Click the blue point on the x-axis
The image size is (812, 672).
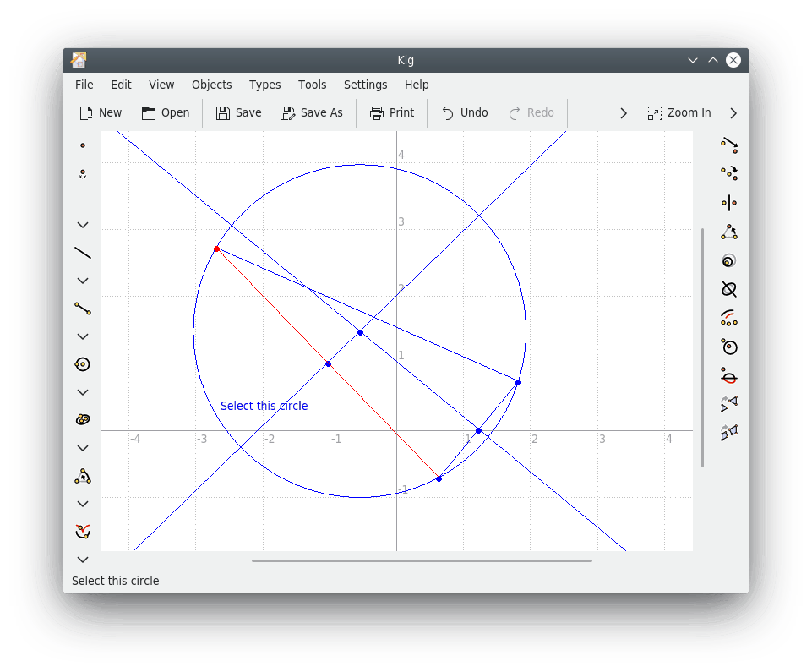(x=478, y=430)
